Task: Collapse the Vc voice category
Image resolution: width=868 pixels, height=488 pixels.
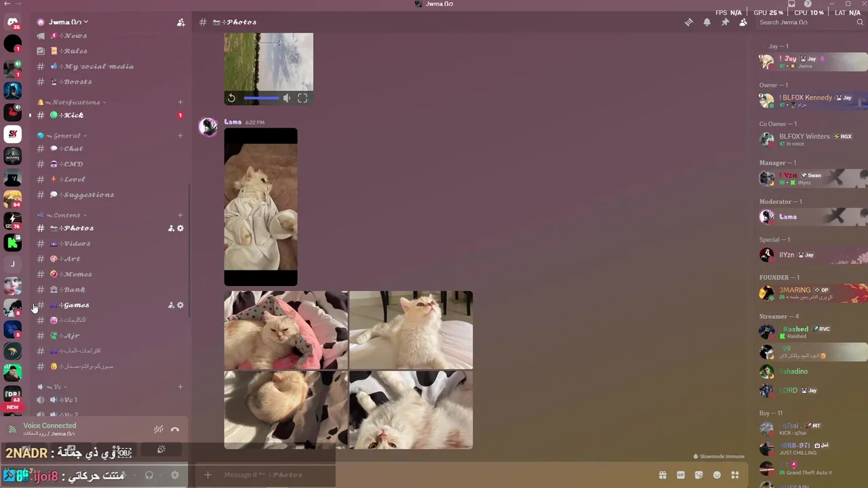Action: 53,387
